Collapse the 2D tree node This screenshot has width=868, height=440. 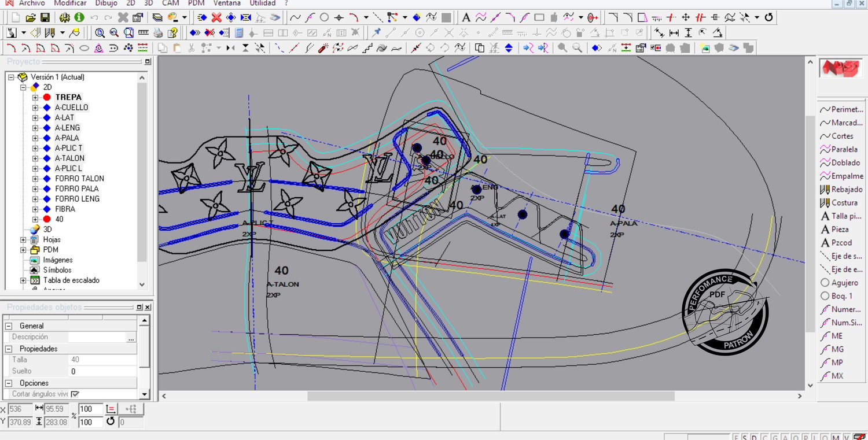pyautogui.click(x=23, y=87)
